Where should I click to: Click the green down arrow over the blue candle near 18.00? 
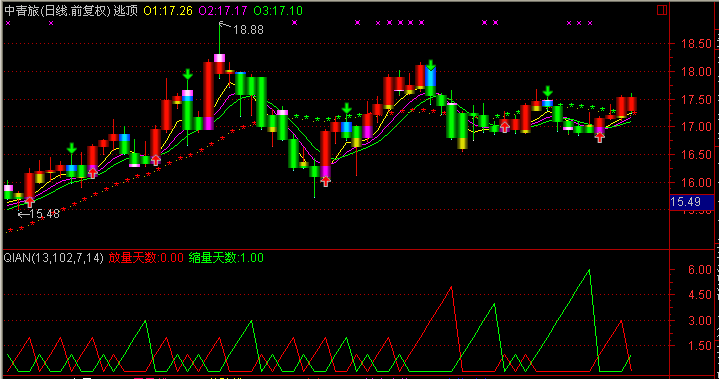(x=431, y=65)
